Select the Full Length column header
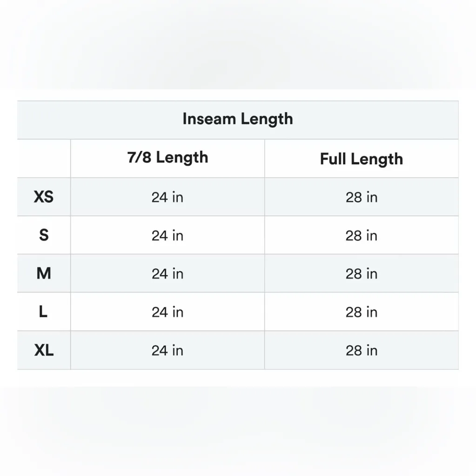 click(361, 159)
